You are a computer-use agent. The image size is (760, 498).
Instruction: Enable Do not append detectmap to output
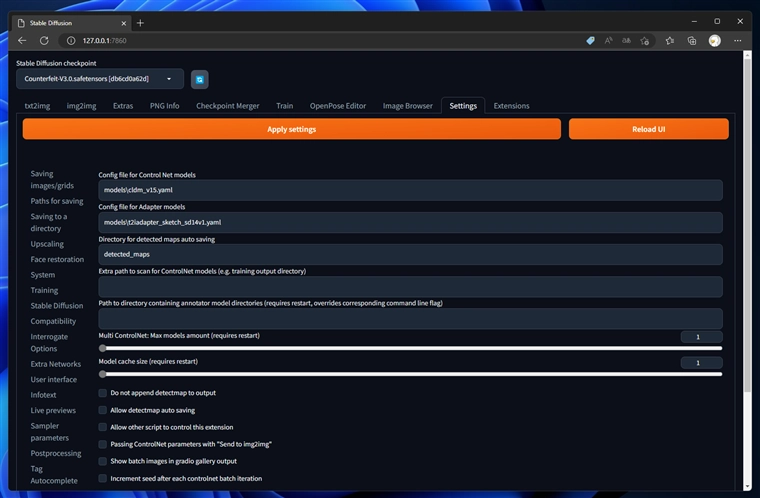pyautogui.click(x=102, y=393)
